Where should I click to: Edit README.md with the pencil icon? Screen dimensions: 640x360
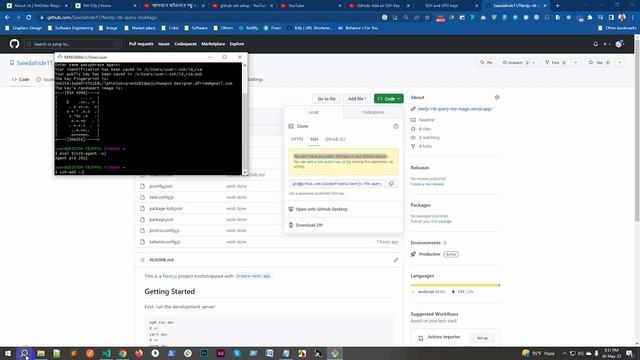[x=396, y=260]
